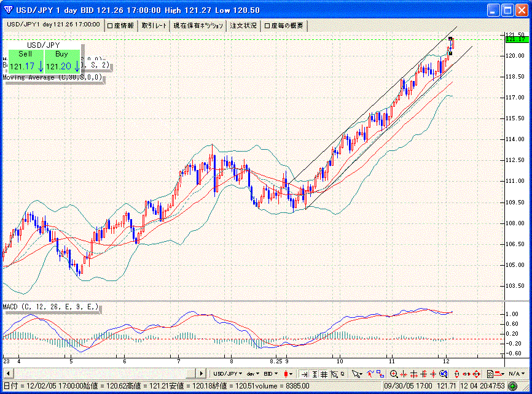Image resolution: width=532 pixels, height=394 pixels.
Task: Switch to the 注文状況 tab
Action: 243,25
